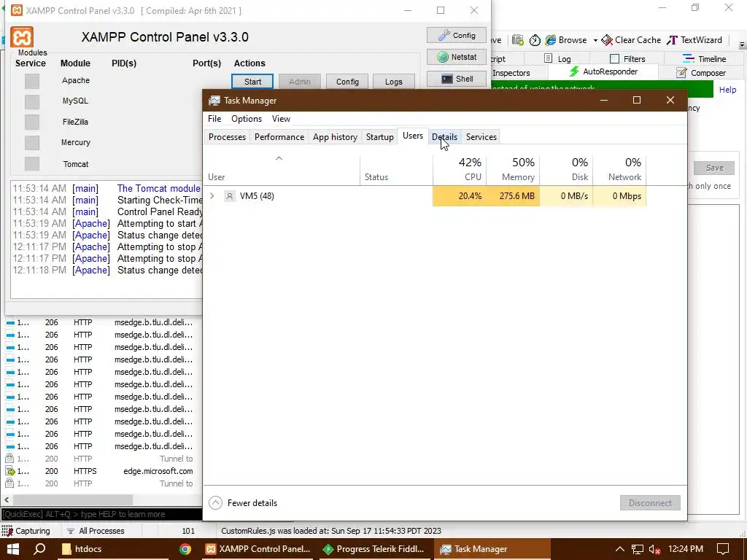This screenshot has height=560, width=747.
Task: Sort by Network column header
Action: [x=620, y=169]
